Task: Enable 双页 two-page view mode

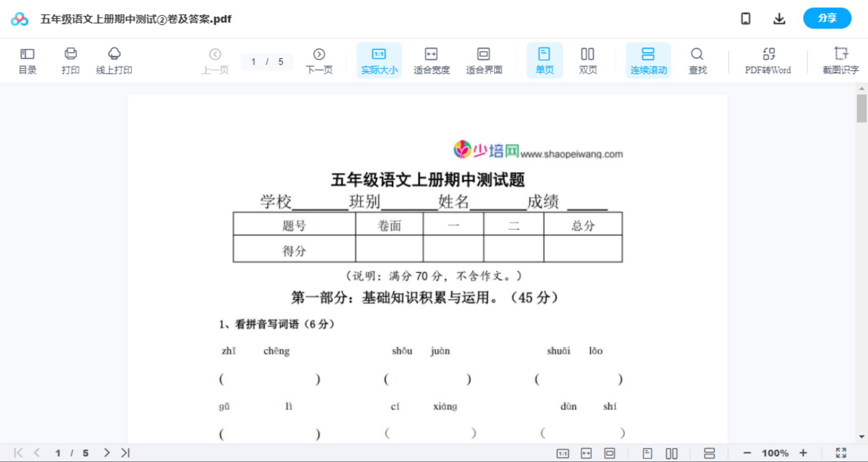Action: [588, 60]
